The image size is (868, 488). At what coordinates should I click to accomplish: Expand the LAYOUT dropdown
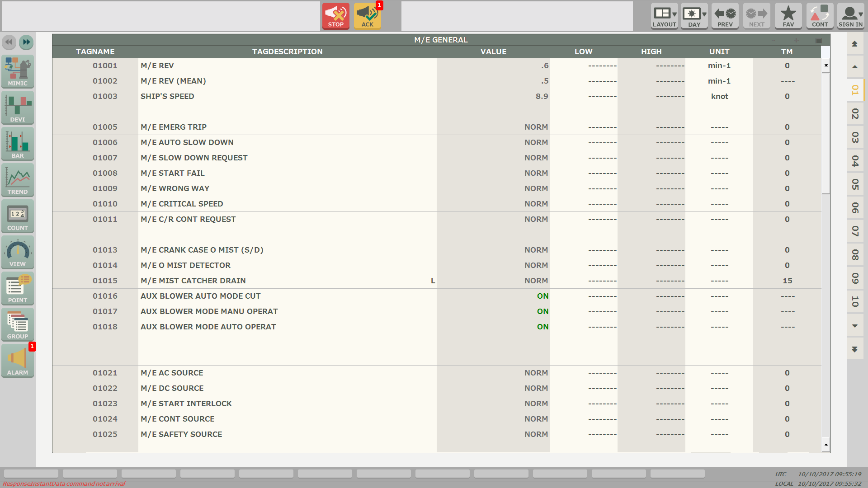(664, 16)
